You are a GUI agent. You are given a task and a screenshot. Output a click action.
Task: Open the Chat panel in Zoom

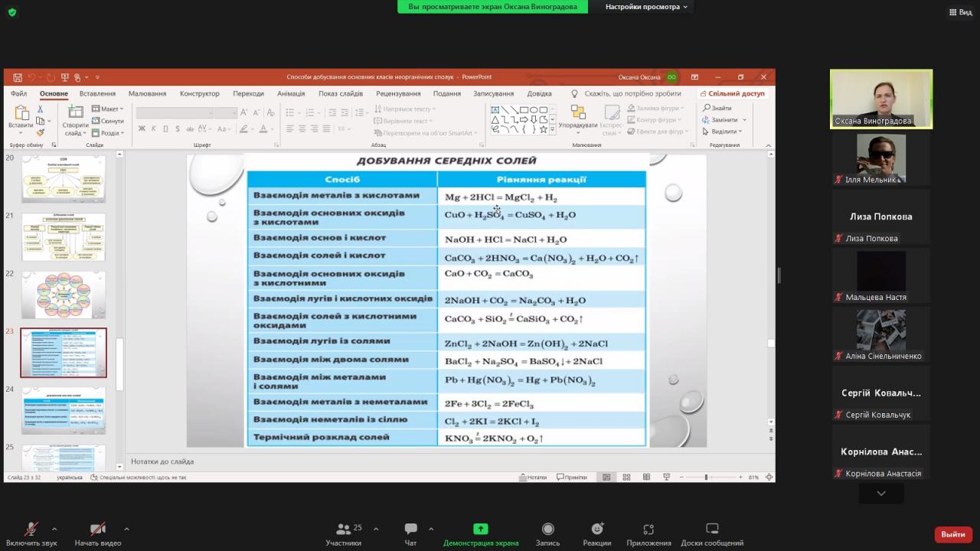[x=410, y=533]
